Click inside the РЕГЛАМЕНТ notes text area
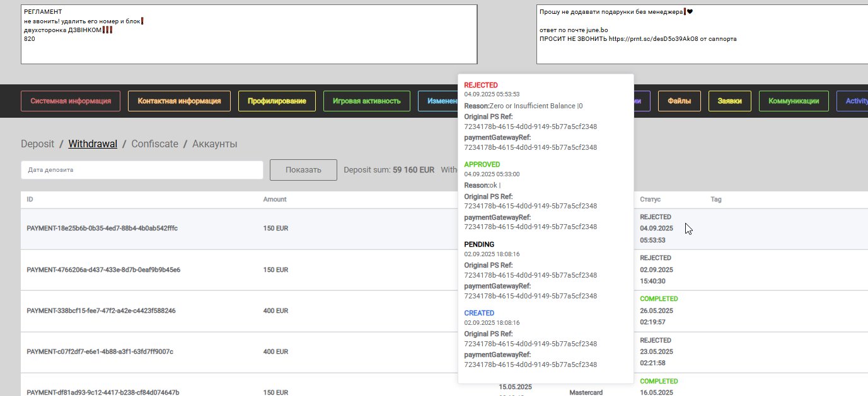Viewport: 868px width, 396px height. [249, 35]
